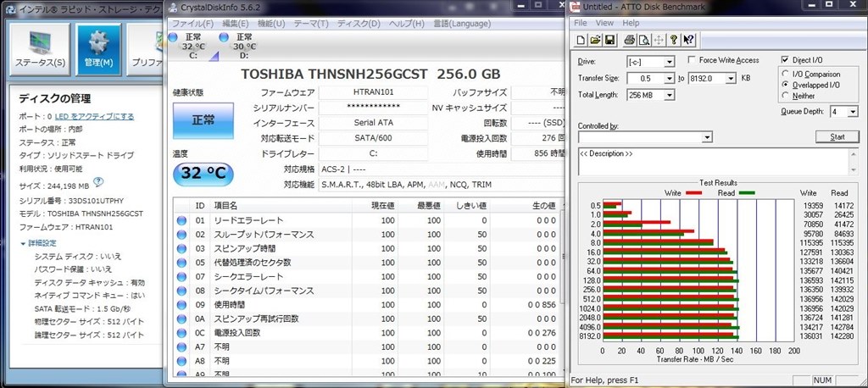Select I/O Comparison radio button
This screenshot has height=388, width=868.
(785, 75)
